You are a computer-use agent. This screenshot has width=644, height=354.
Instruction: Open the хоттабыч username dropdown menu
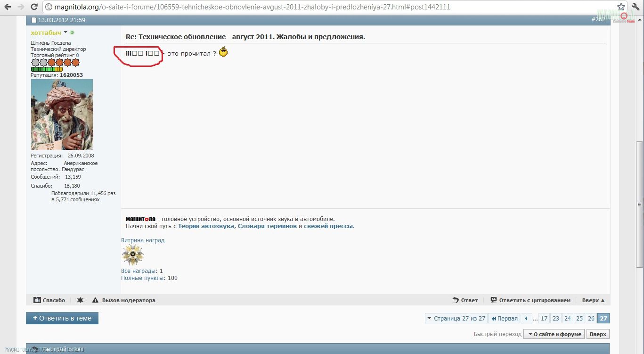[x=66, y=33]
